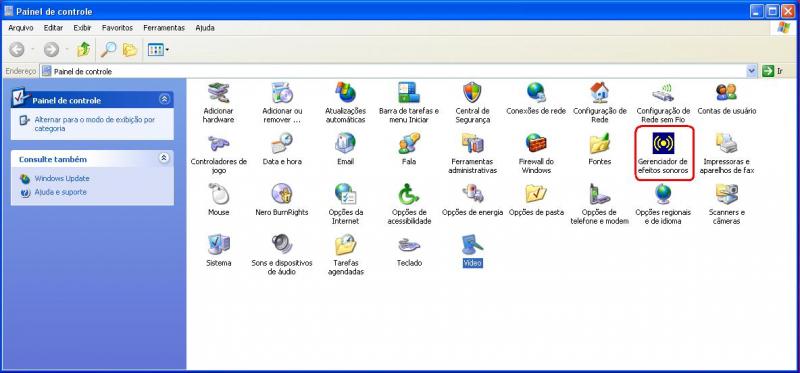Open Configuração de Rede sem Fio
Image resolution: width=800 pixels, height=373 pixels.
click(x=663, y=102)
